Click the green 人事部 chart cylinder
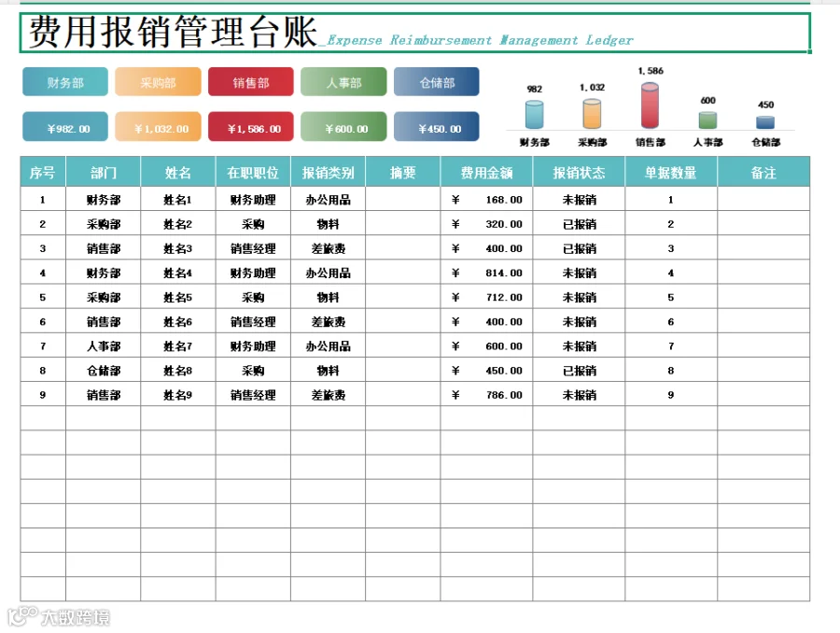 pyautogui.click(x=707, y=120)
